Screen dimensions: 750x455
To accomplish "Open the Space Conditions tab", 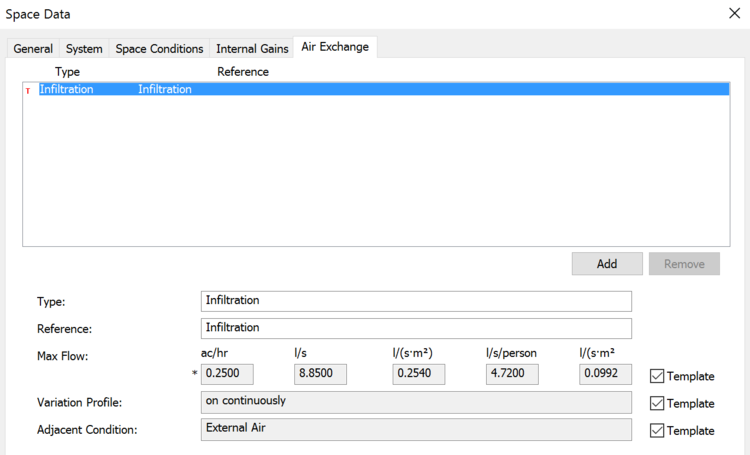I will (159, 49).
